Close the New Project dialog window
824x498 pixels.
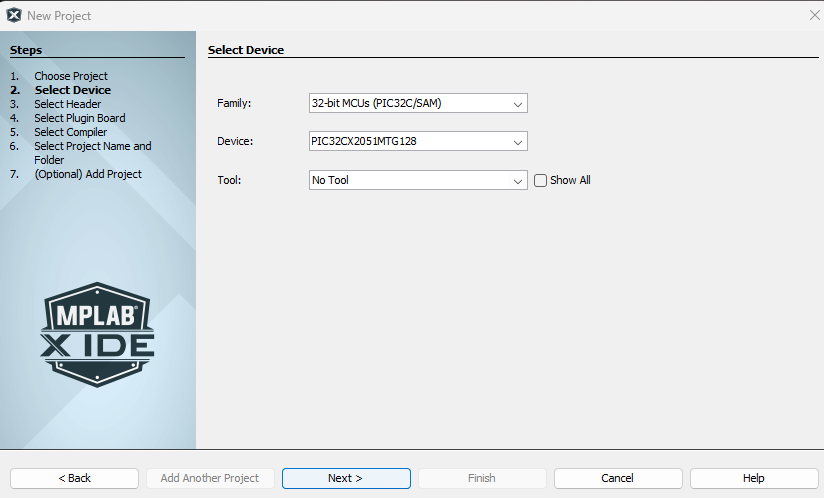[x=814, y=15]
